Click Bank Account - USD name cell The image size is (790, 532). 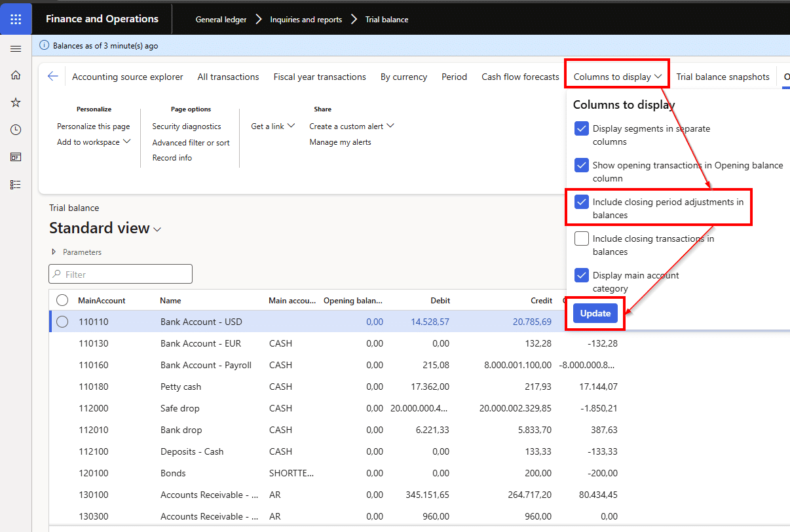[201, 322]
